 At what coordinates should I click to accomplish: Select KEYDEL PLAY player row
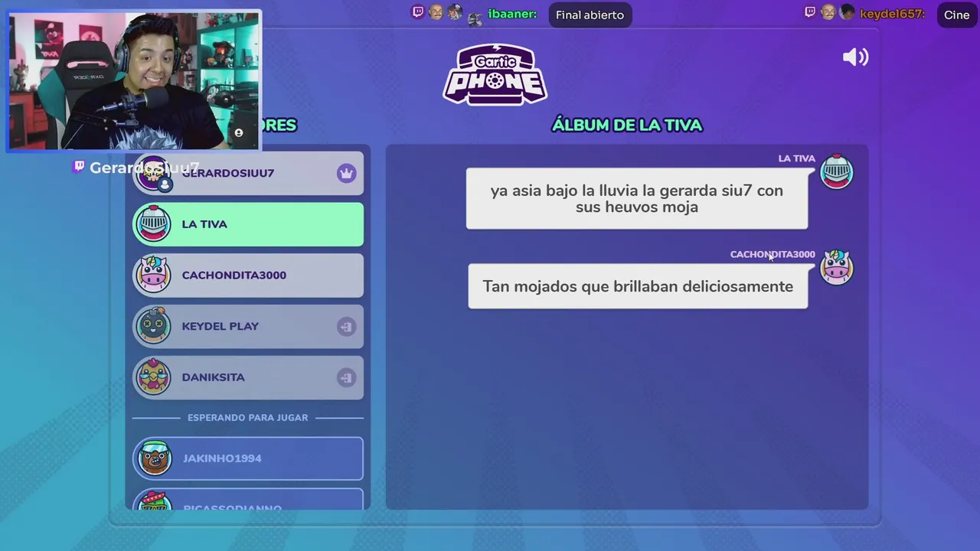[248, 326]
